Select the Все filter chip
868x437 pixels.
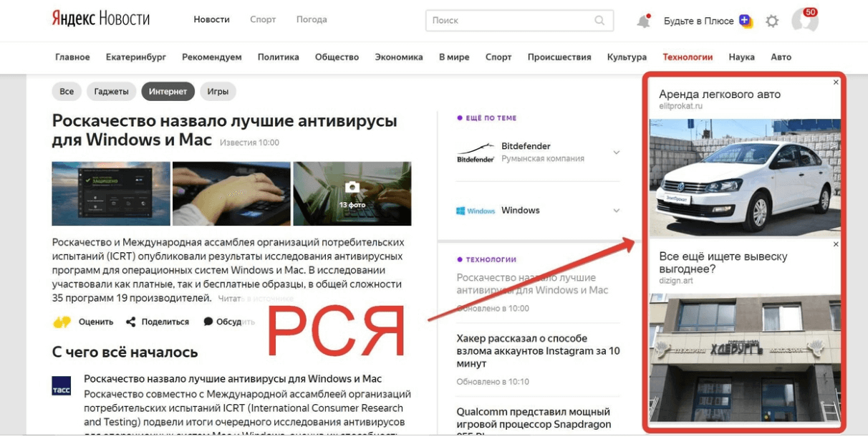tap(67, 92)
